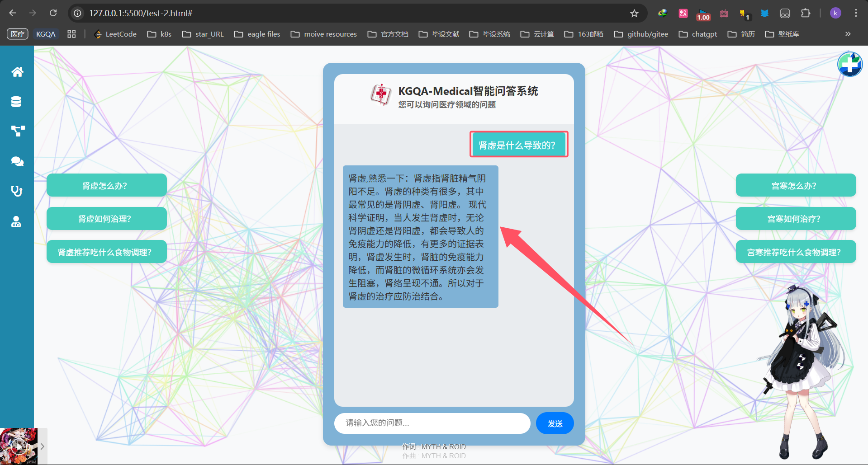Select the knowledge graph diagram icon

click(18, 131)
